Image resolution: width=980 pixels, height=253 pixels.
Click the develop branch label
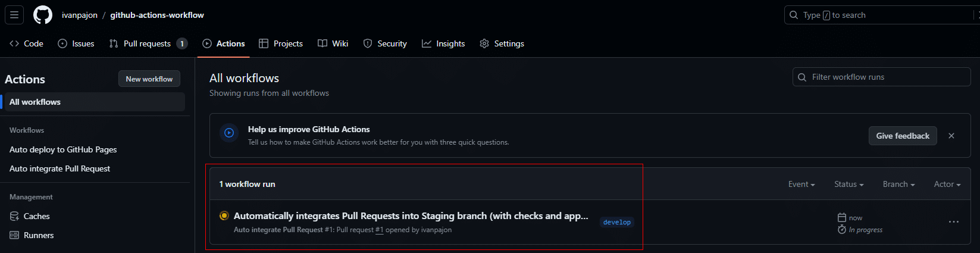(x=617, y=222)
